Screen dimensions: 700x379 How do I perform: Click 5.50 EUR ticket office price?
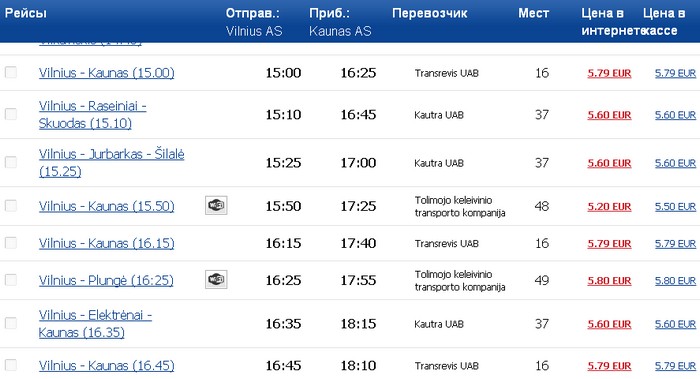pyautogui.click(x=675, y=207)
